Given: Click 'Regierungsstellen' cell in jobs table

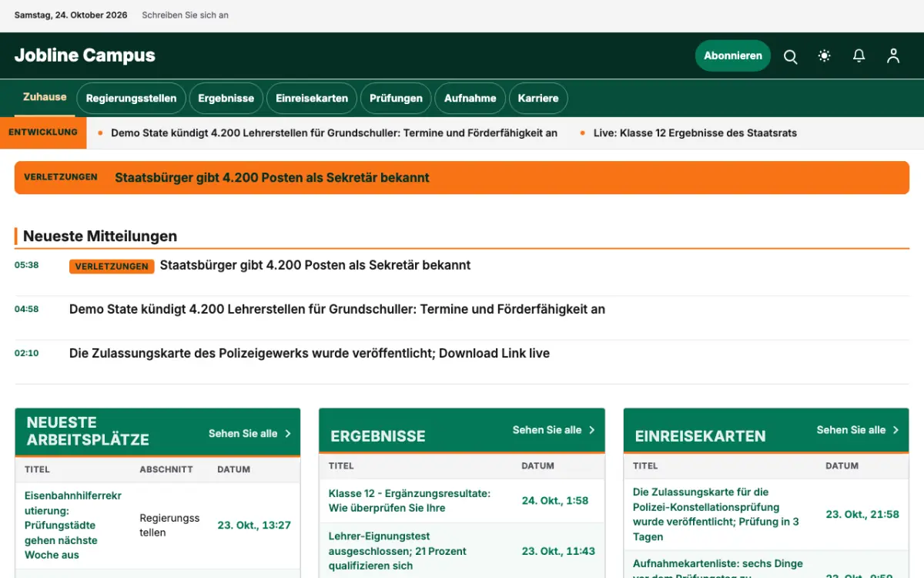Looking at the screenshot, I should [x=169, y=526].
